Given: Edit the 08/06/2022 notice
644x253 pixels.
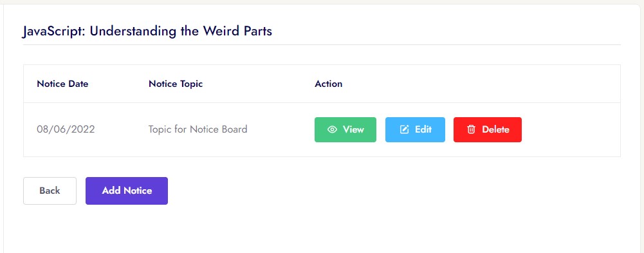Looking at the screenshot, I should point(415,130).
